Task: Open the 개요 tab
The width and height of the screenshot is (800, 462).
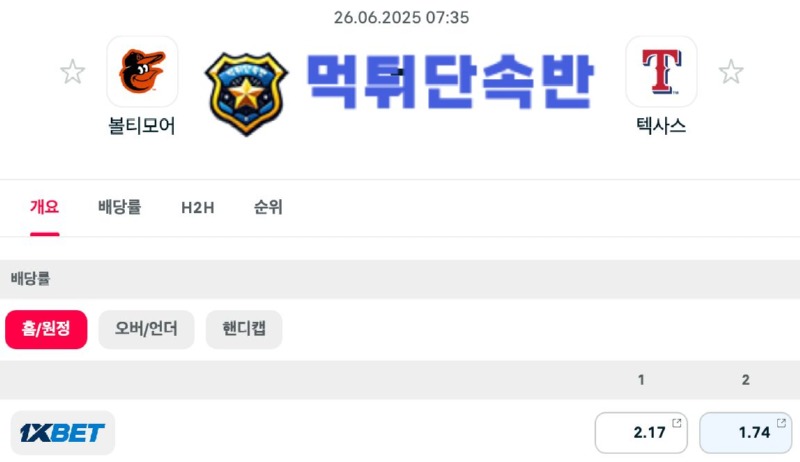Action: (44, 207)
